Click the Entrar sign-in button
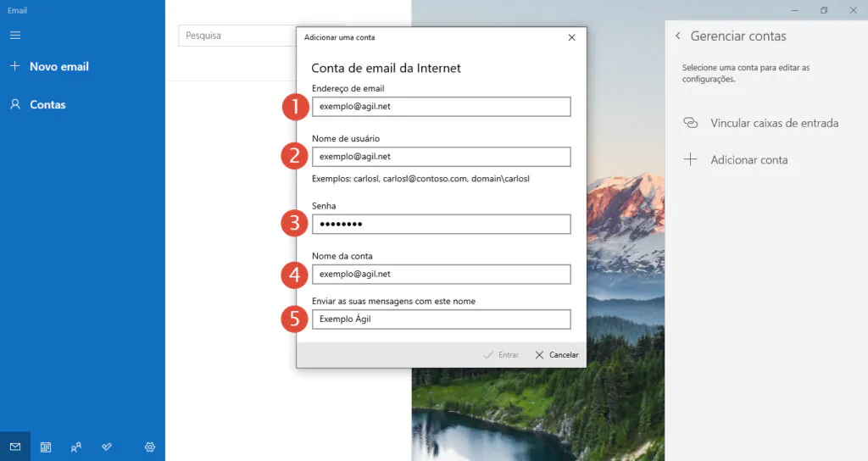Image resolution: width=868 pixels, height=461 pixels. tap(502, 355)
